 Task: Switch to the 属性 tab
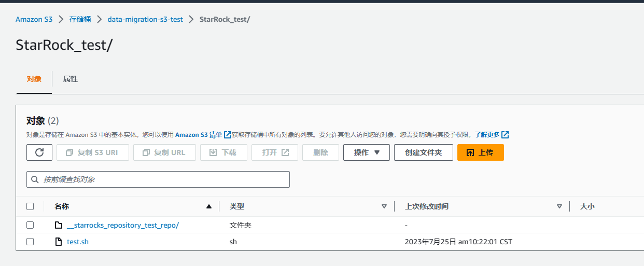(70, 79)
